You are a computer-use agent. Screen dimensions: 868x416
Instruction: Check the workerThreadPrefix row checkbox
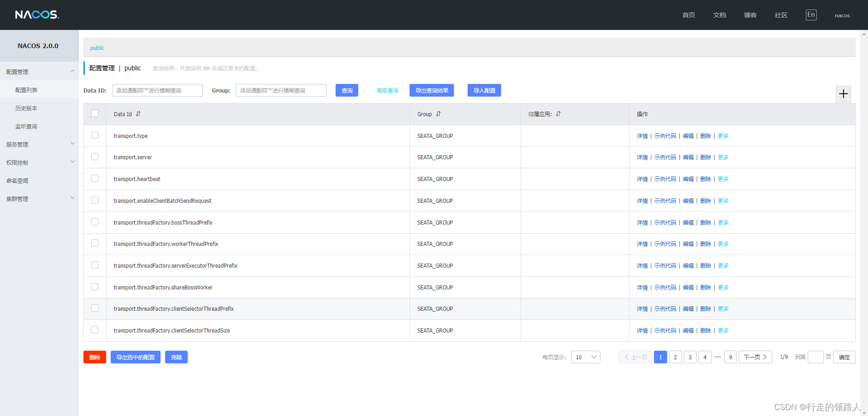(x=95, y=243)
